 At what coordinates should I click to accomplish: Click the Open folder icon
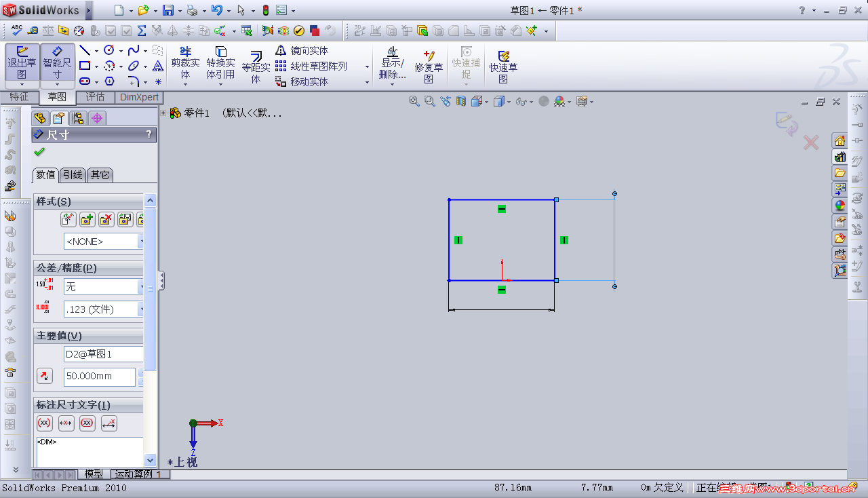pos(142,10)
